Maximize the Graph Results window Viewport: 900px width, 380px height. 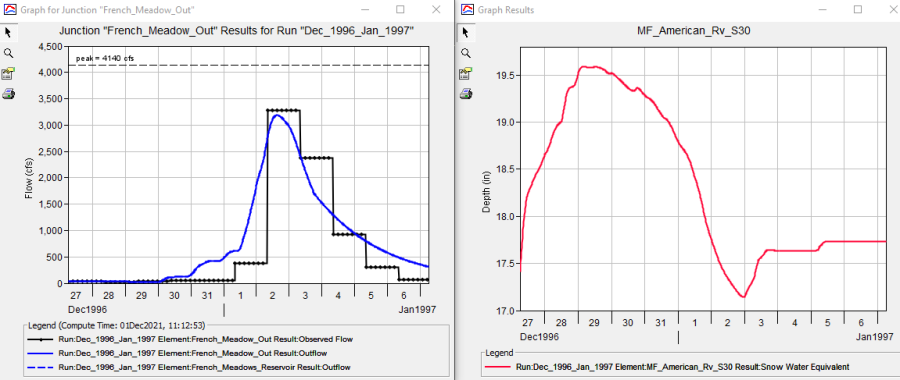pyautogui.click(x=858, y=10)
